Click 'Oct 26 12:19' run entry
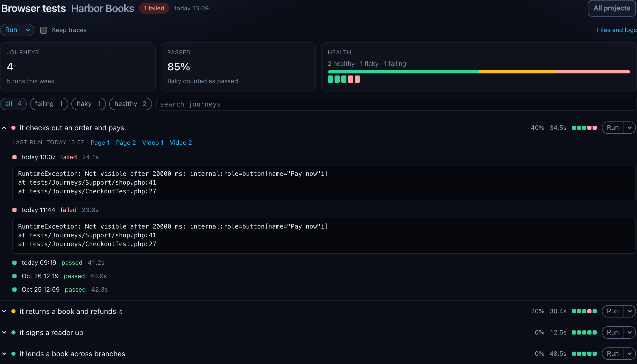The image size is (637, 364). pyautogui.click(x=40, y=276)
